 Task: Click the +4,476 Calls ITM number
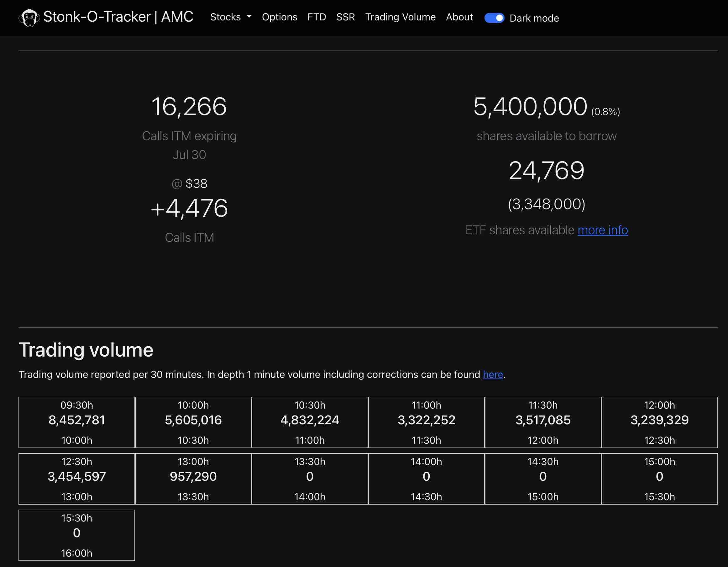[x=189, y=208]
